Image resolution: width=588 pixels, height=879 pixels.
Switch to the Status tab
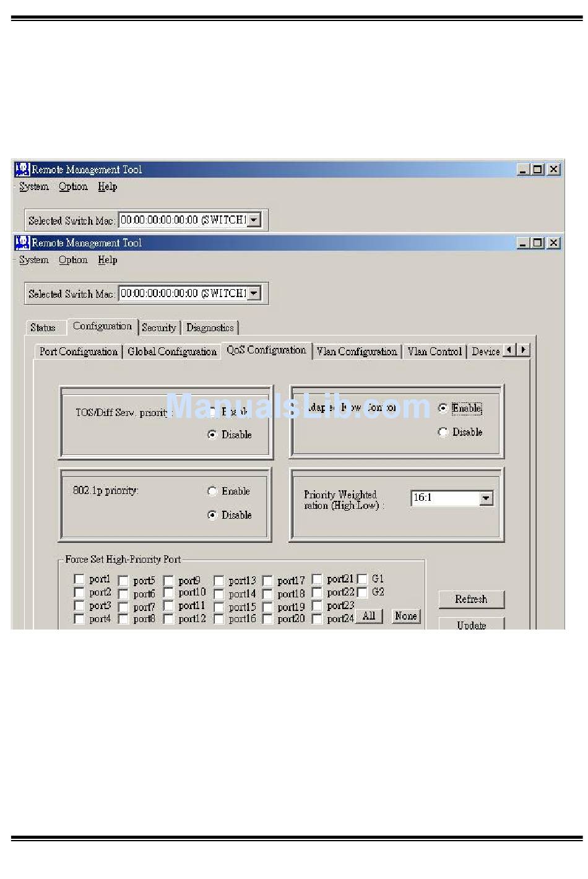click(43, 327)
